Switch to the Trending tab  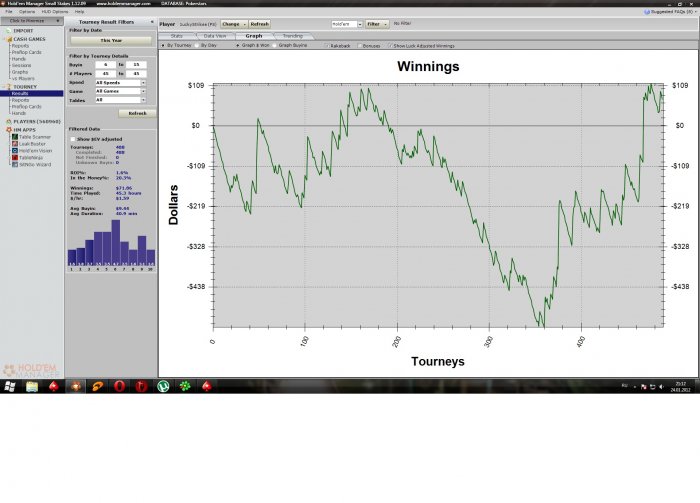[x=293, y=36]
